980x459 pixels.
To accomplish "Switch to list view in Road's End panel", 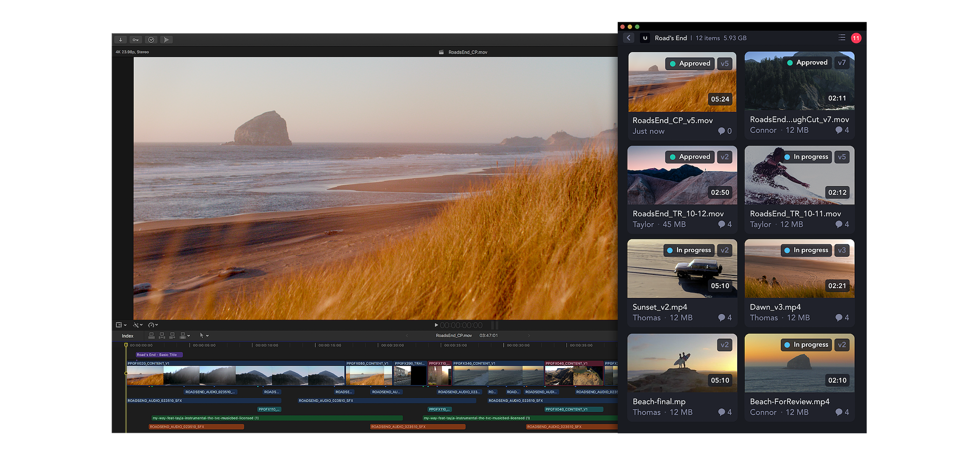I will (x=842, y=38).
